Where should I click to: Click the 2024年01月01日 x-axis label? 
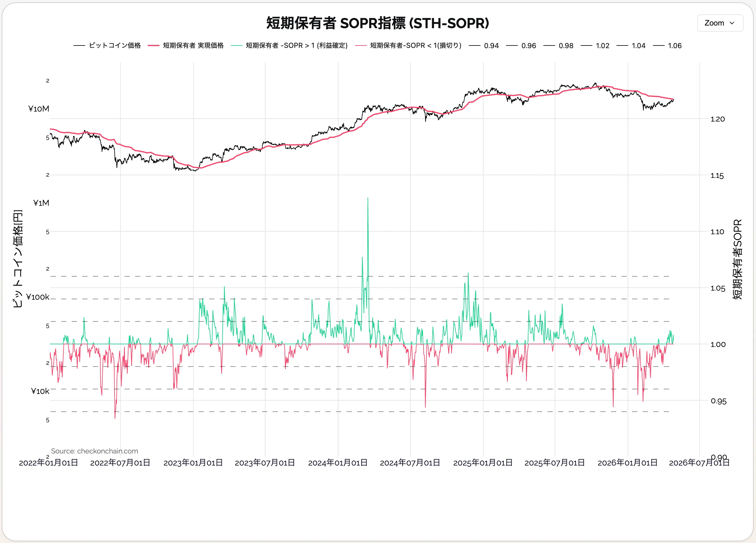[338, 462]
